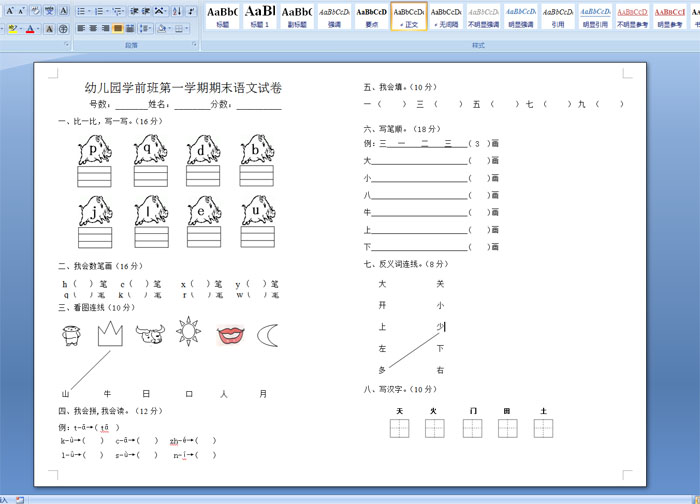
Task: Increase the paragraph indent
Action: [x=146, y=11]
